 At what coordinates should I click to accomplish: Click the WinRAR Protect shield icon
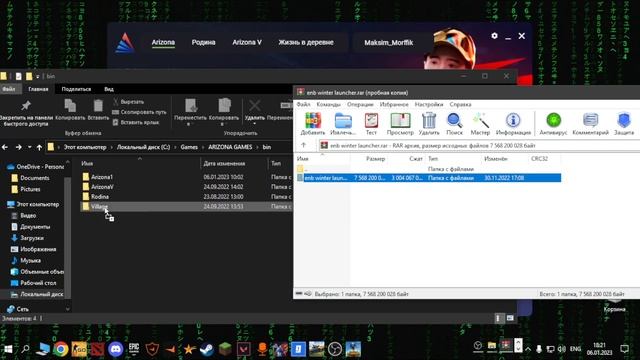pyautogui.click(x=624, y=120)
